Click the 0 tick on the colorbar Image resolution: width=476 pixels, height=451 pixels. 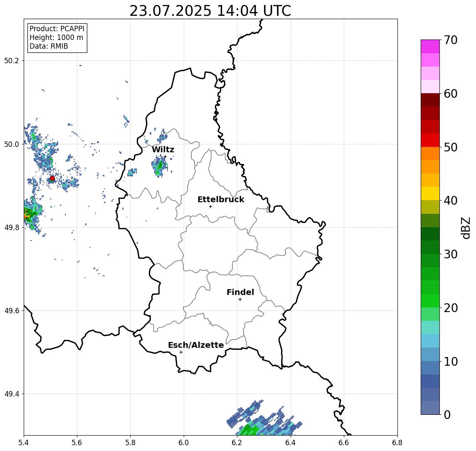(x=447, y=414)
